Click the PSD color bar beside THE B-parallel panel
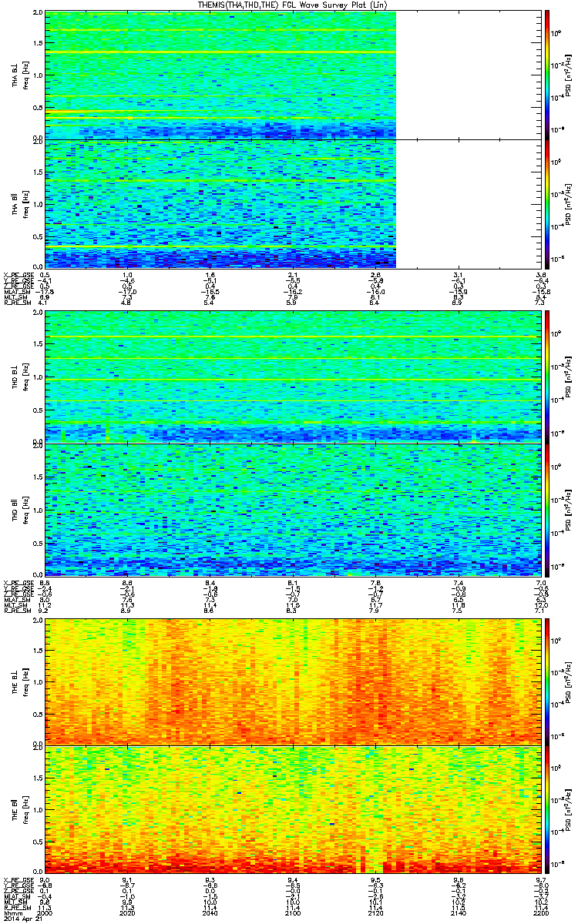 point(547,809)
